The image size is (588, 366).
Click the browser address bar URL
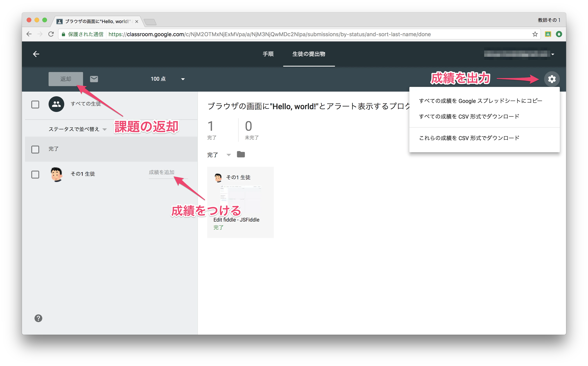[x=269, y=34]
